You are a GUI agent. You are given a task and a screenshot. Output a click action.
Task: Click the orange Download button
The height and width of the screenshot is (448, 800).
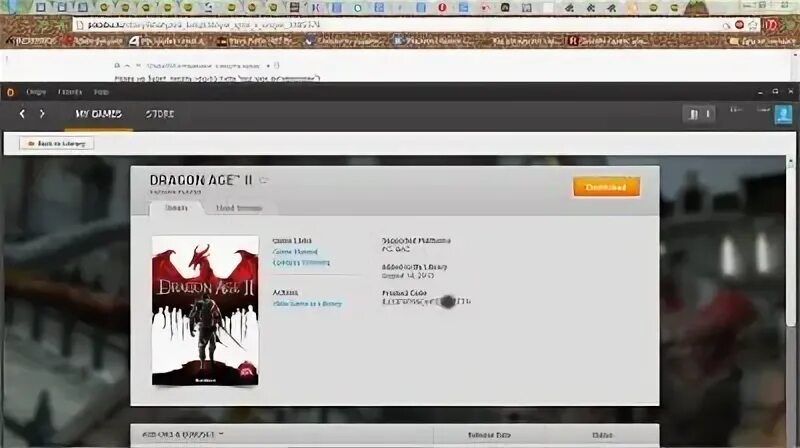pyautogui.click(x=606, y=187)
